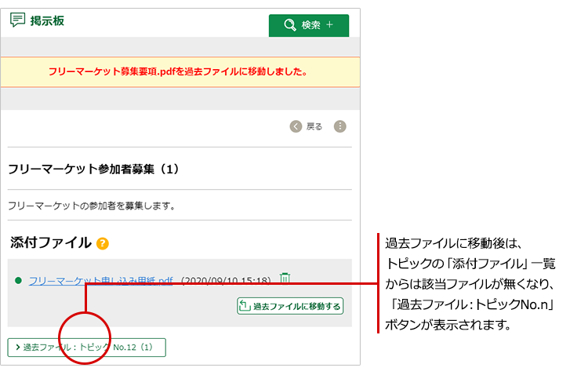
Task: Select the topic title フリーマーケット参加者募集（1）
Action: click(93, 169)
